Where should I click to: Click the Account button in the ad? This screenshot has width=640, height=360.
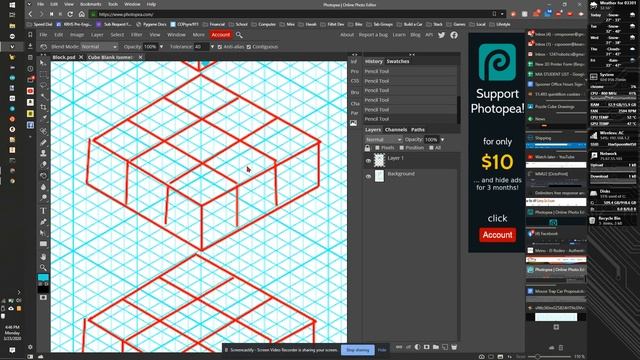497,235
